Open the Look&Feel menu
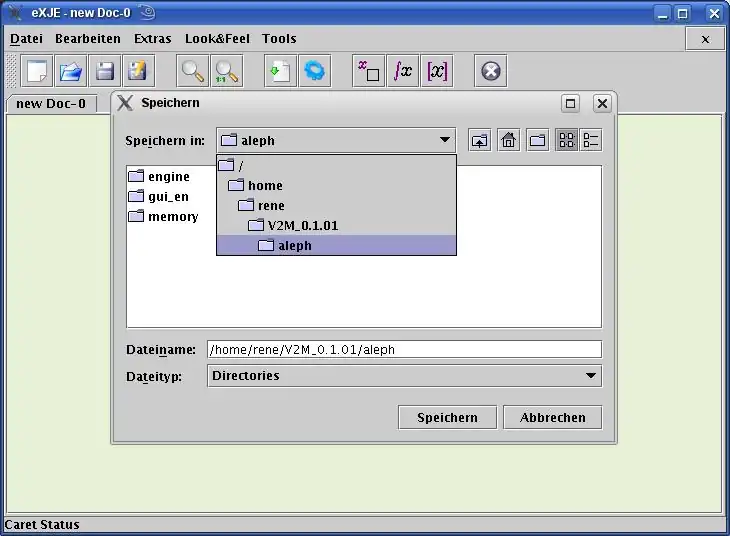 (x=216, y=39)
